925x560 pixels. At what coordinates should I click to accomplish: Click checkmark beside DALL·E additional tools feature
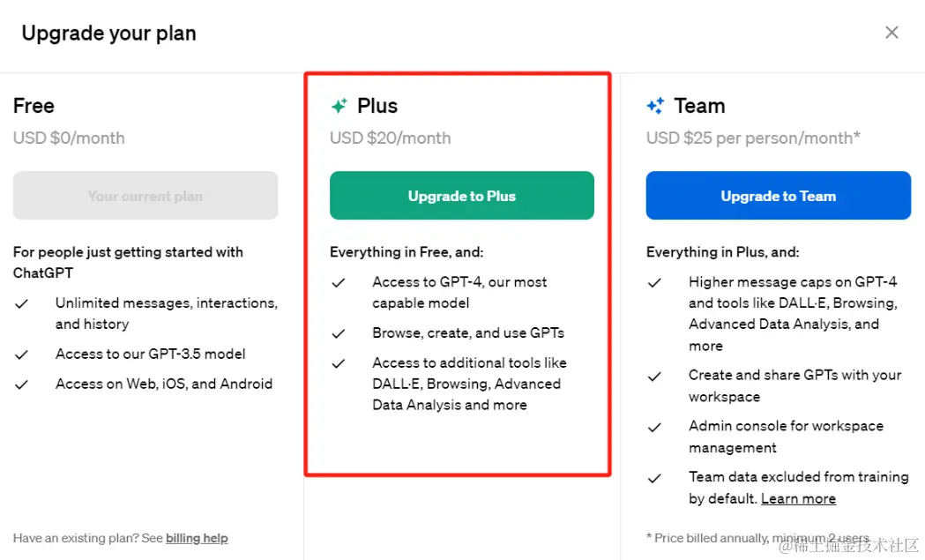(339, 363)
